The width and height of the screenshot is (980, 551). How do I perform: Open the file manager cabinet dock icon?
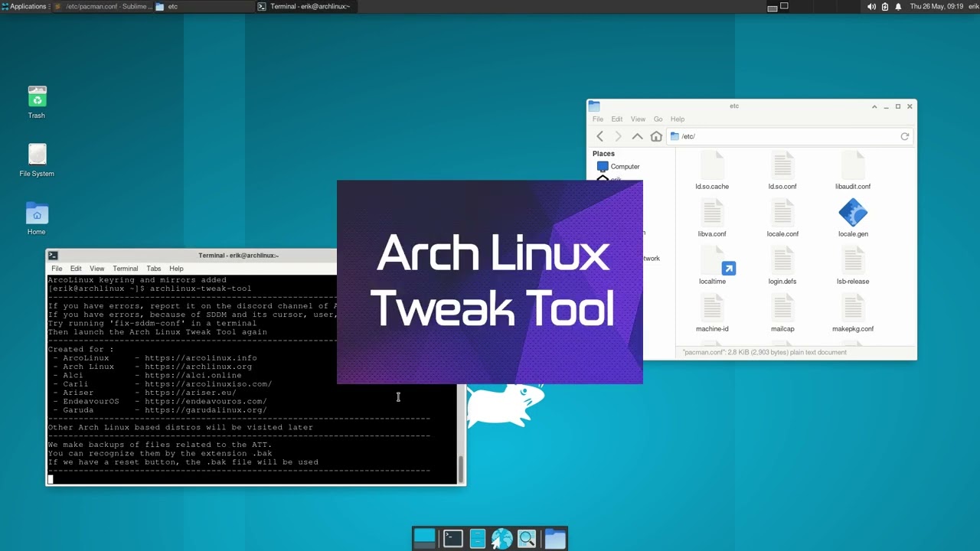477,539
